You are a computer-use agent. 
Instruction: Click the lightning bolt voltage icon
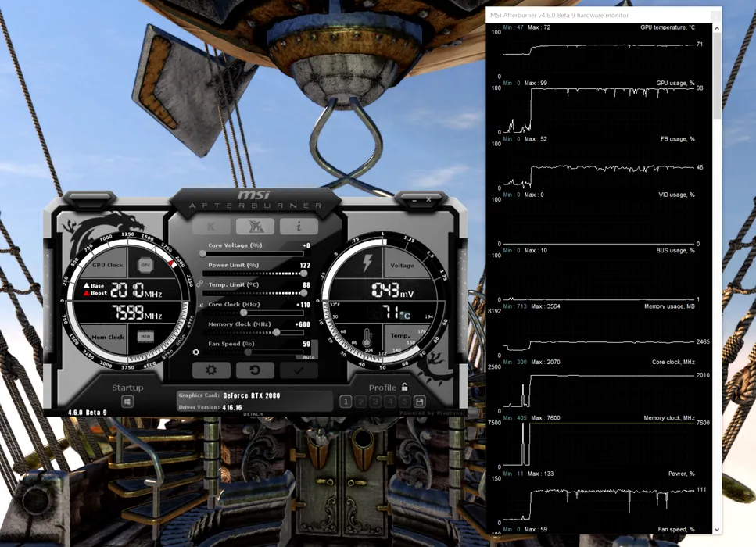click(367, 263)
